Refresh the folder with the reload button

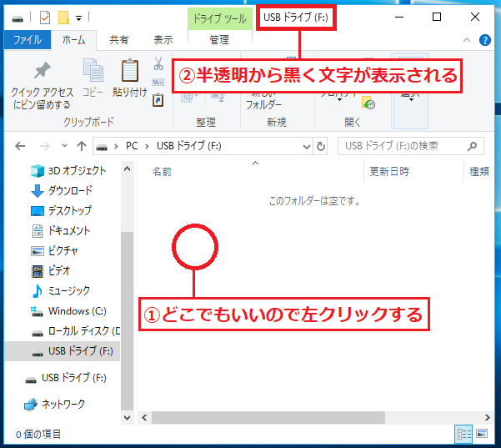[320, 147]
